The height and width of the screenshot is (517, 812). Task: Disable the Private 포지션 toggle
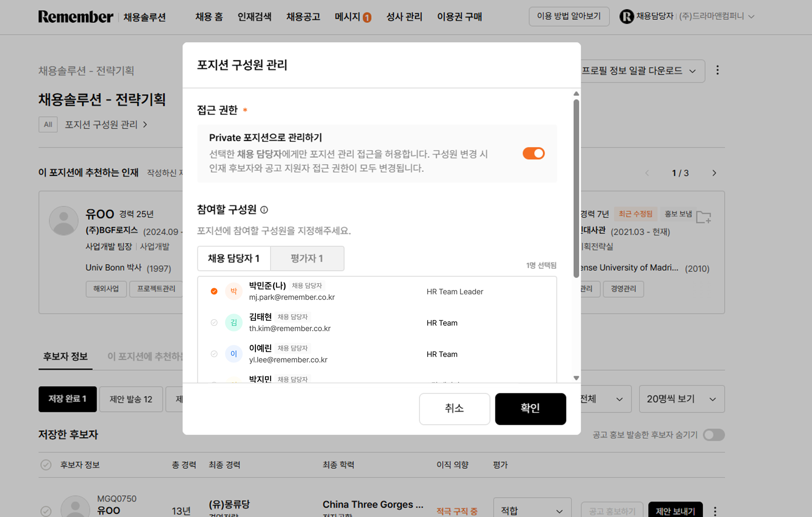[533, 153]
